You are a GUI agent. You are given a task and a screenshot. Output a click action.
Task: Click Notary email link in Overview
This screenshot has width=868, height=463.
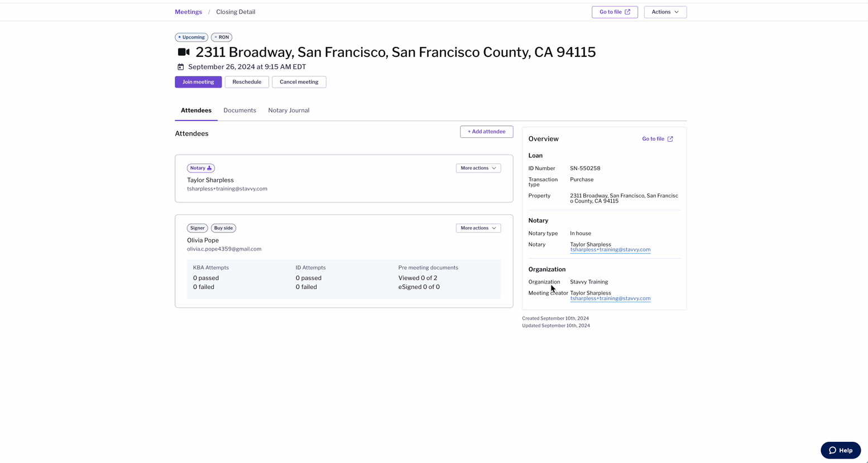pyautogui.click(x=610, y=250)
